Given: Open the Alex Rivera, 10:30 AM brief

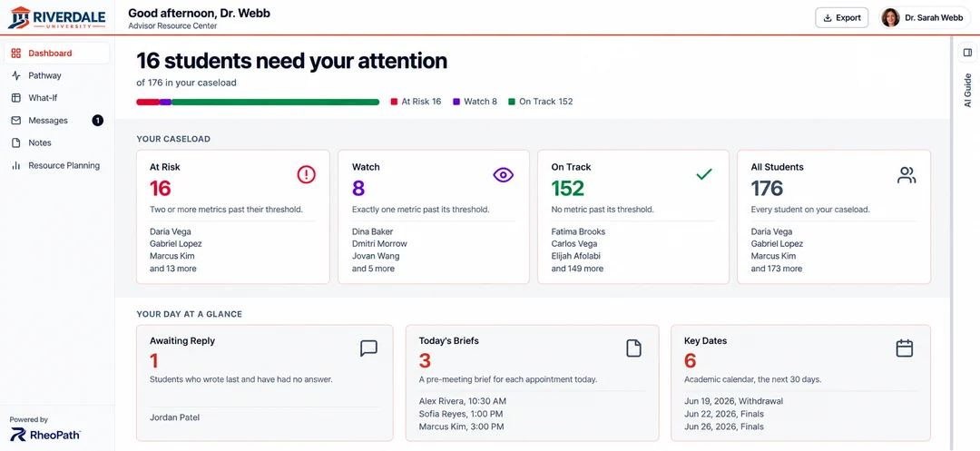Looking at the screenshot, I should pos(463,401).
